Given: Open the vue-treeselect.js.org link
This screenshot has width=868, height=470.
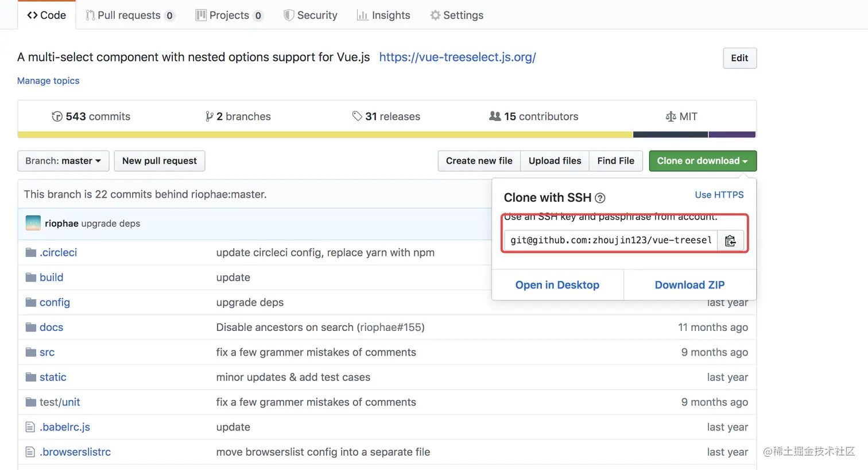Looking at the screenshot, I should click(x=458, y=57).
